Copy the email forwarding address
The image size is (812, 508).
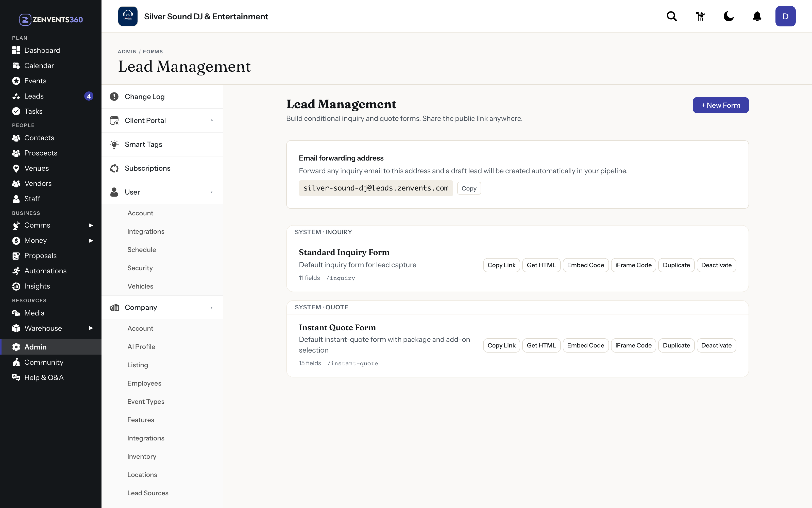(x=469, y=188)
